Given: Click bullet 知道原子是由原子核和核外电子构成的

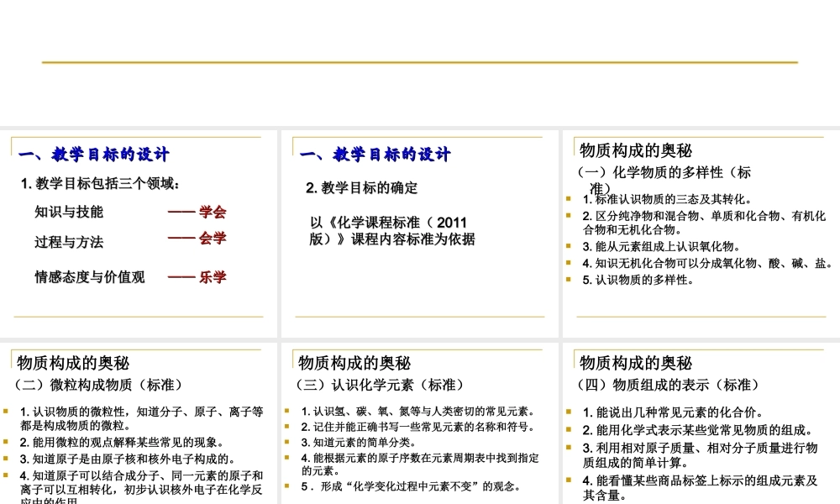Looking at the screenshot, I should tap(128, 459).
